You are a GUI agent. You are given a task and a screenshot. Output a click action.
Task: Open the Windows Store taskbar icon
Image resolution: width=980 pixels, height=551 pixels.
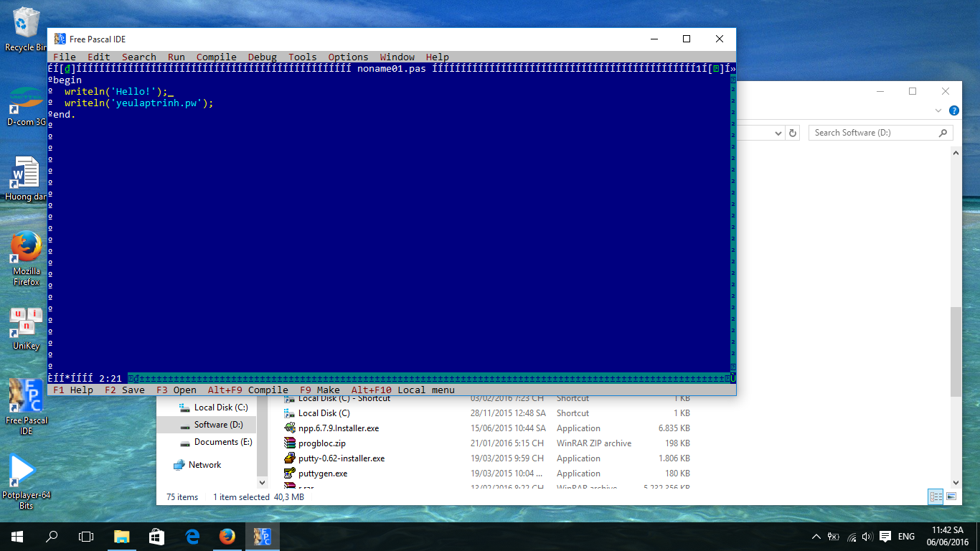click(156, 537)
